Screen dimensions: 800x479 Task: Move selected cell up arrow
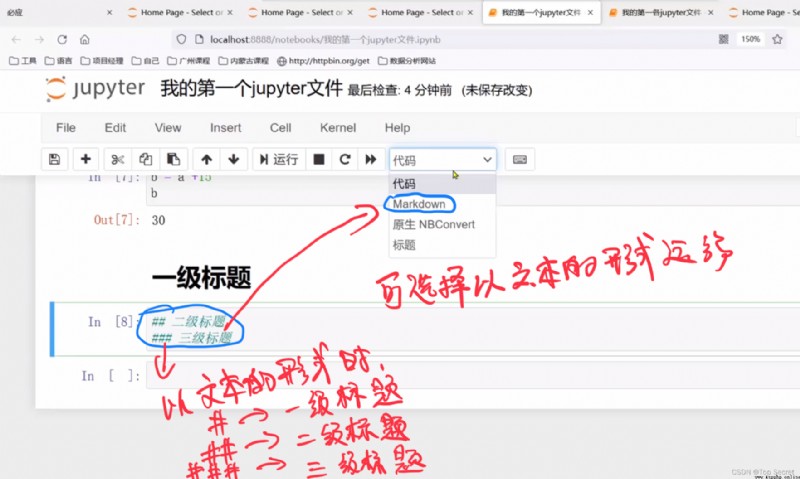[207, 160]
